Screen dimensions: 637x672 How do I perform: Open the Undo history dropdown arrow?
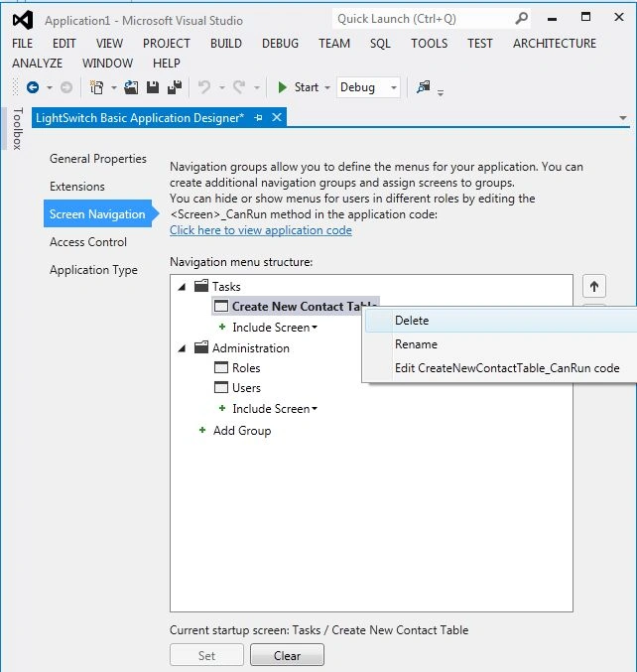(x=222, y=88)
